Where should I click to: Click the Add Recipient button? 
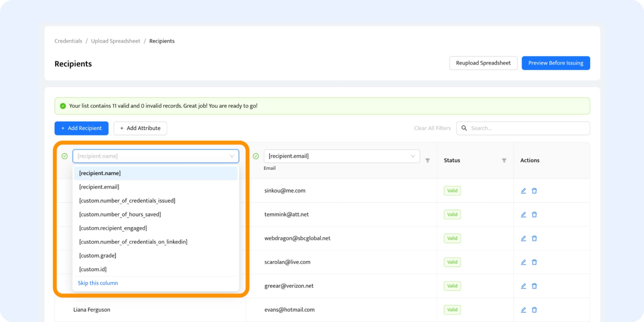pyautogui.click(x=82, y=128)
